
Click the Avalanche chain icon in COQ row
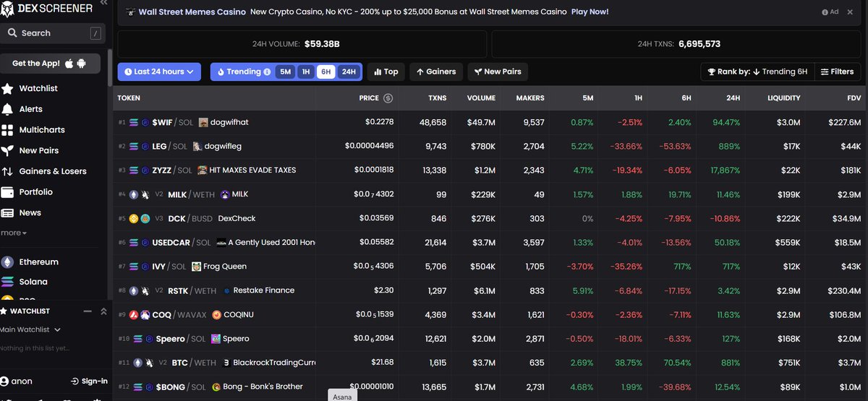point(133,315)
